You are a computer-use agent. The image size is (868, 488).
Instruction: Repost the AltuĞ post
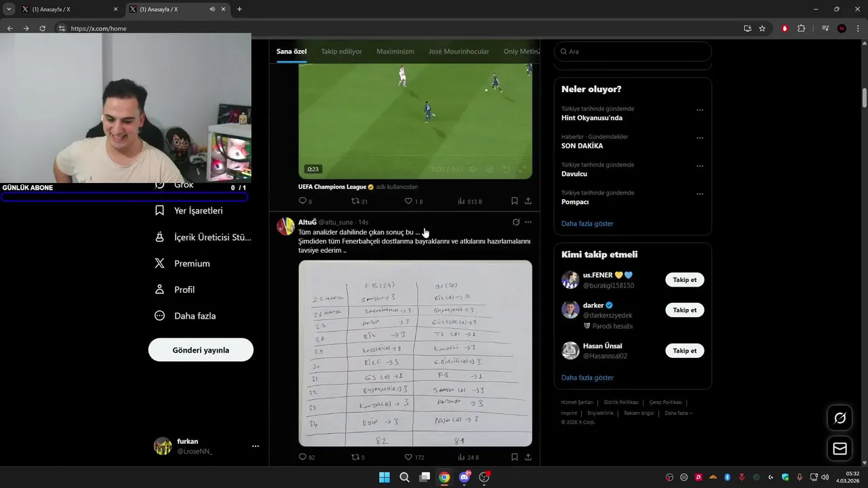pos(358,457)
